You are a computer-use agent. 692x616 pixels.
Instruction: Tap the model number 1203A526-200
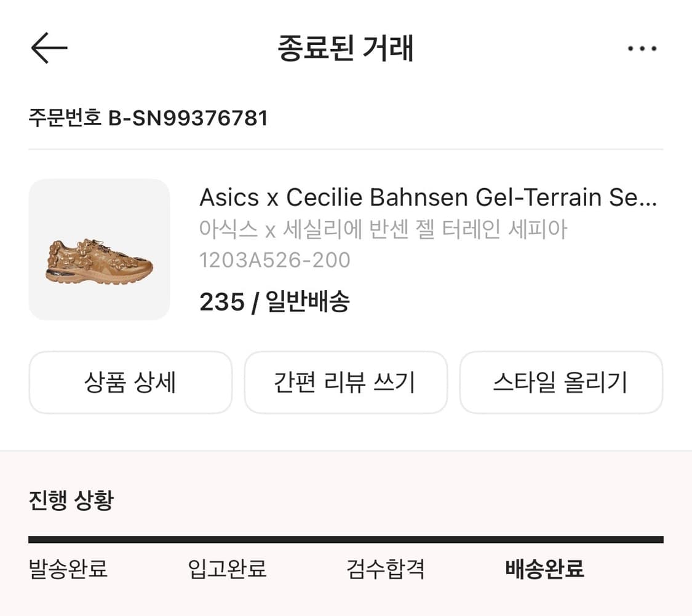pyautogui.click(x=275, y=260)
